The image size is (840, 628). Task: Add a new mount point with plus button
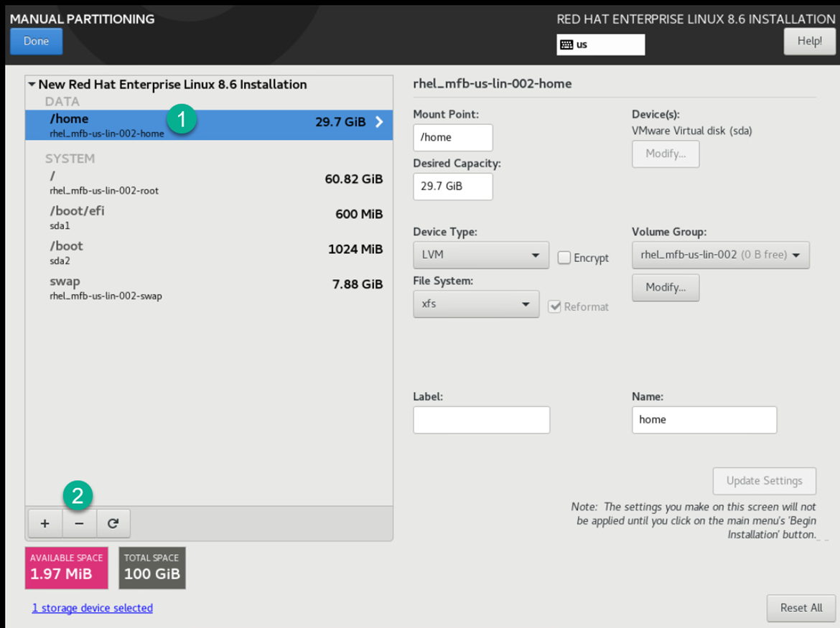(45, 523)
